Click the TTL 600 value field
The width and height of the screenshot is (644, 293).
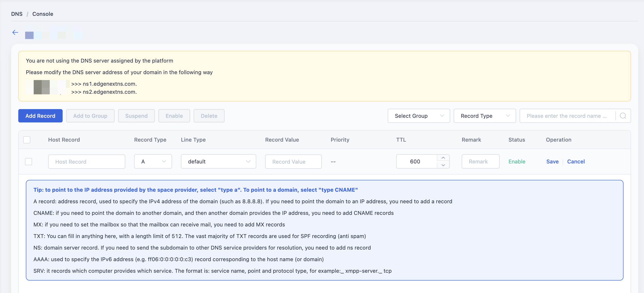point(416,162)
